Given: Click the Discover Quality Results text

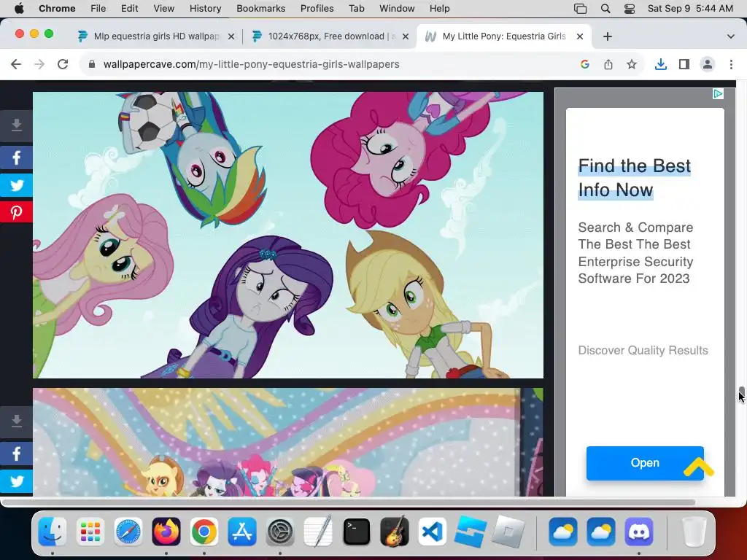Looking at the screenshot, I should coord(643,351).
